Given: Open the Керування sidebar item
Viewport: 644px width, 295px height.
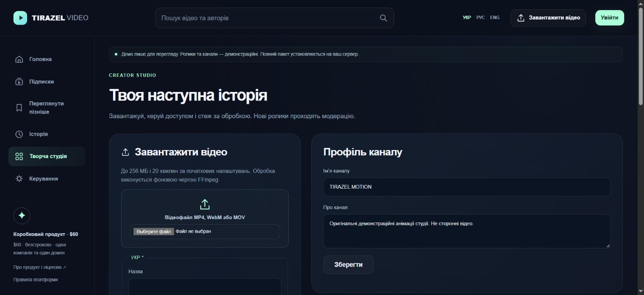Looking at the screenshot, I should tap(47, 179).
